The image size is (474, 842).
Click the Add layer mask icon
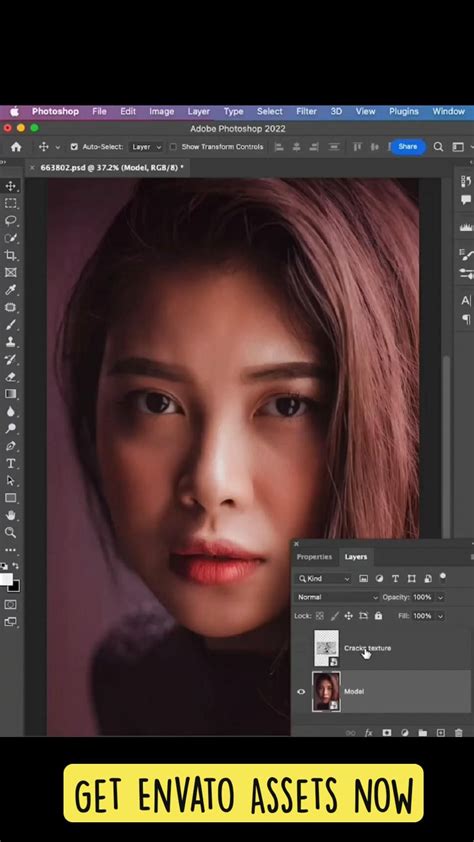coord(387,732)
